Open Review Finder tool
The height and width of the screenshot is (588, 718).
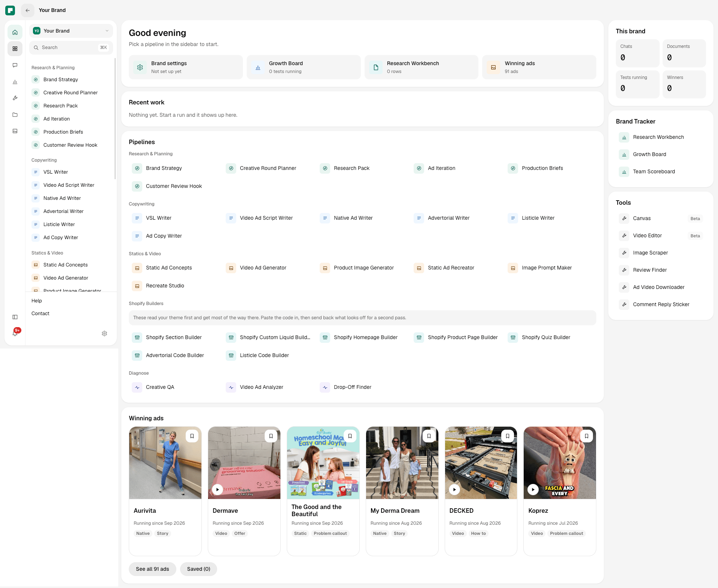pos(661,270)
